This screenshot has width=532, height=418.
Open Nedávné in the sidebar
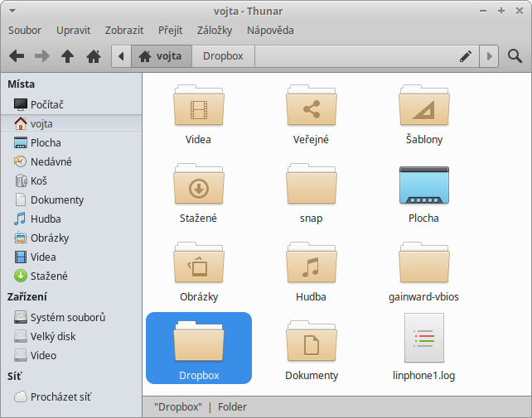[71, 161]
